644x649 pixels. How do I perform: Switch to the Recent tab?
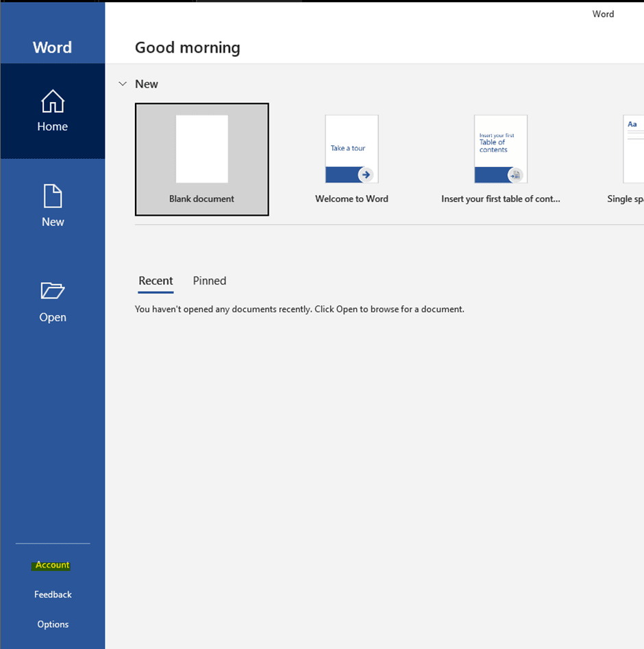pos(156,281)
